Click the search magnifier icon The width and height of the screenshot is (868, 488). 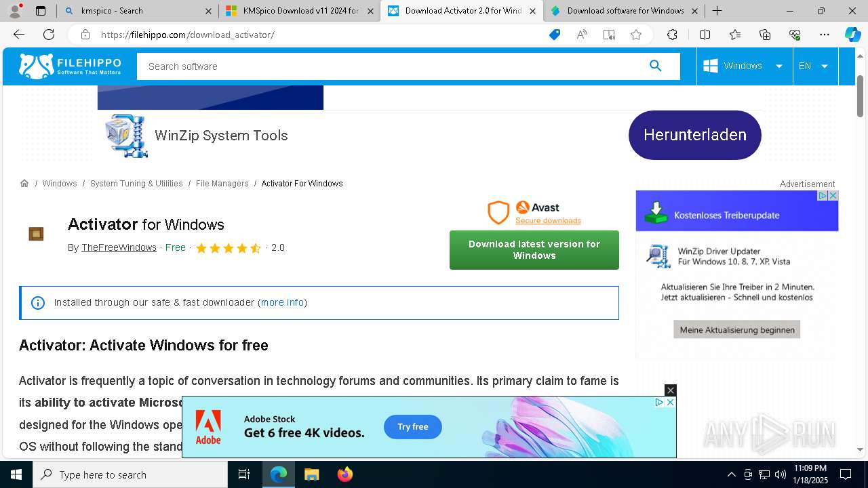point(655,66)
